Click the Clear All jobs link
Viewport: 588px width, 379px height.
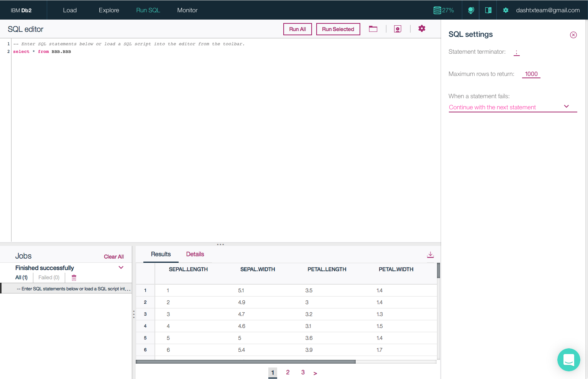[113, 257]
